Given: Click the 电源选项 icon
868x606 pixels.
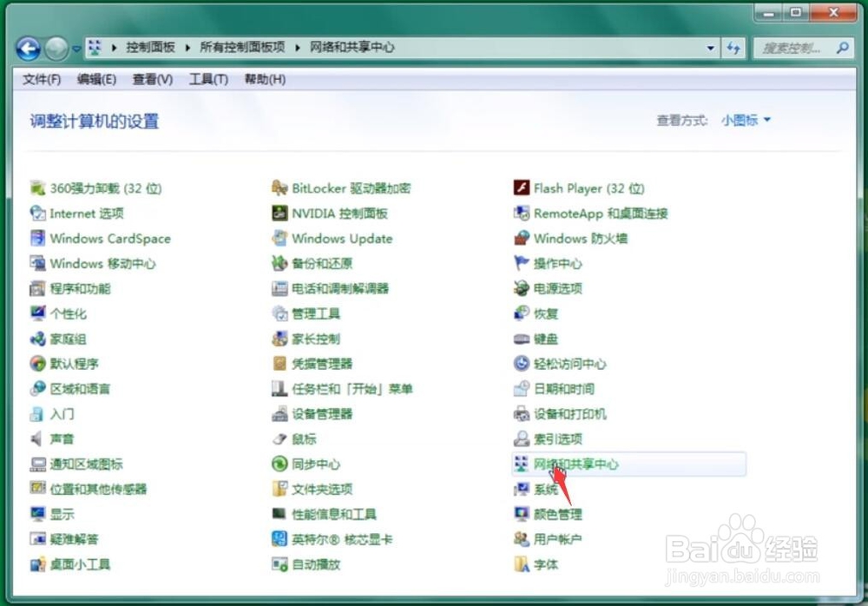Looking at the screenshot, I should (x=522, y=288).
